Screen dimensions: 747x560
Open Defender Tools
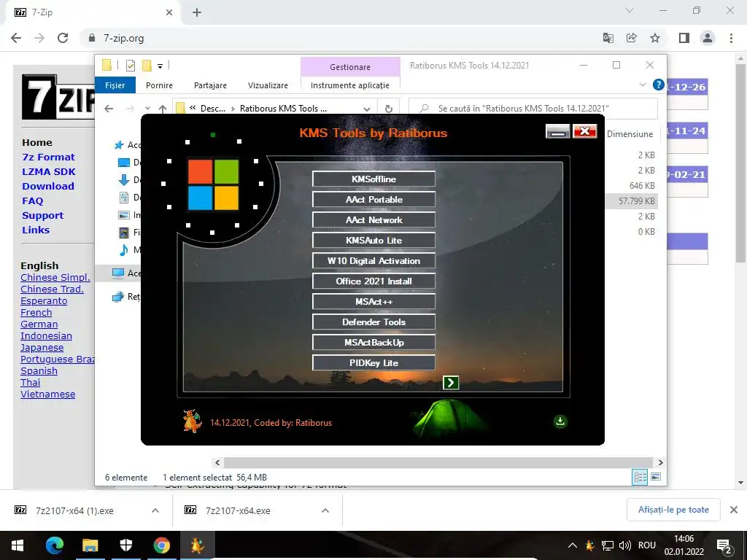click(373, 322)
